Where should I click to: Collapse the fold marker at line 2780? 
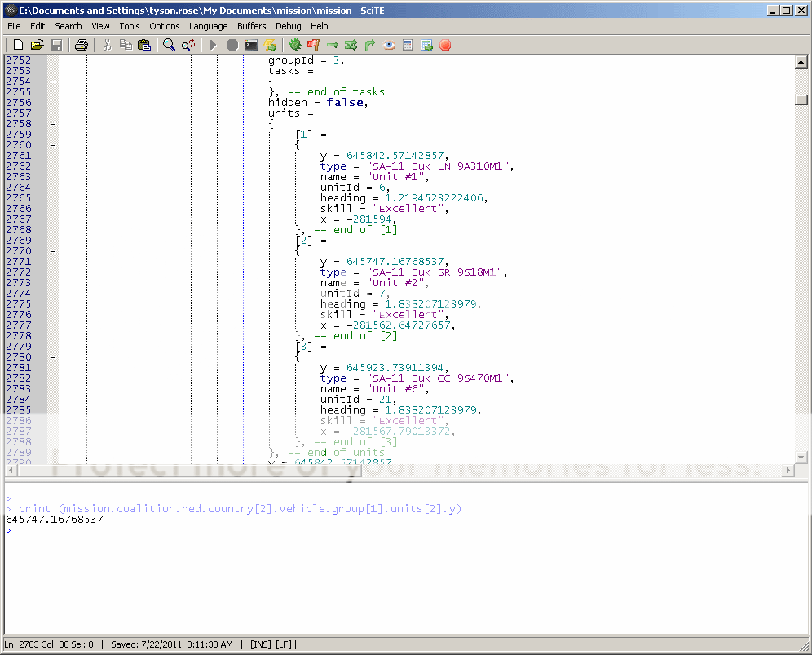(53, 356)
